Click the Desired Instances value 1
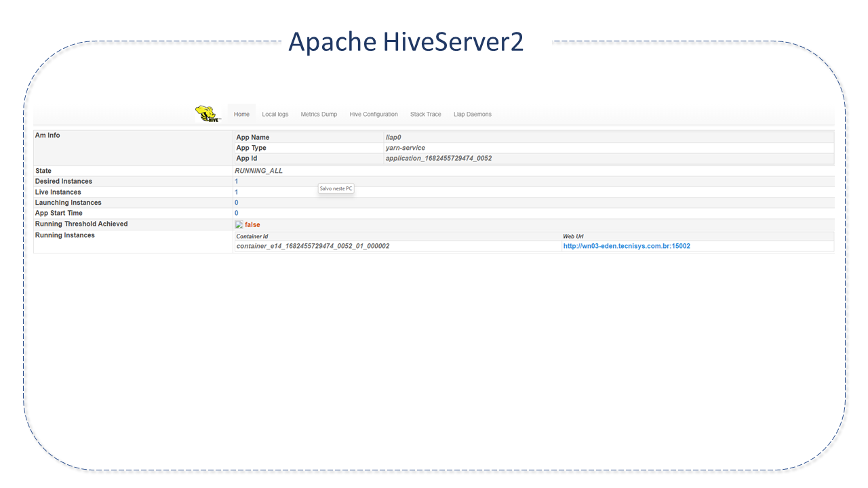 click(x=236, y=182)
